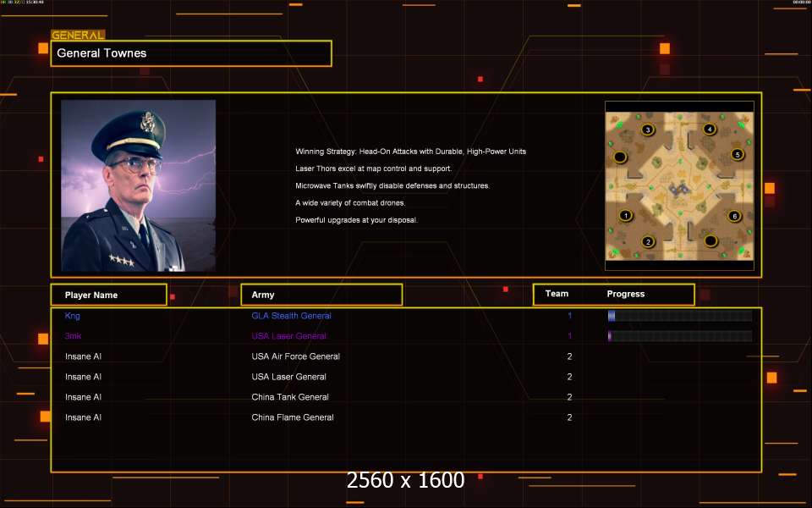812x508 pixels.
Task: Click team number 2 in China Tank General row
Action: pos(569,397)
